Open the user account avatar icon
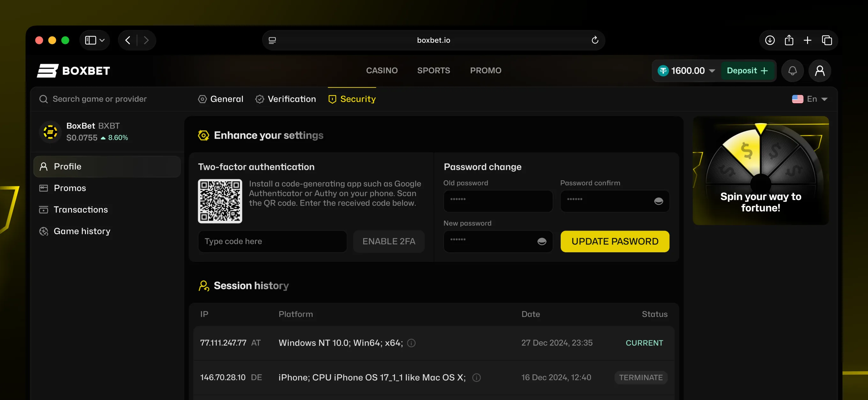This screenshot has height=400, width=868. tap(819, 71)
